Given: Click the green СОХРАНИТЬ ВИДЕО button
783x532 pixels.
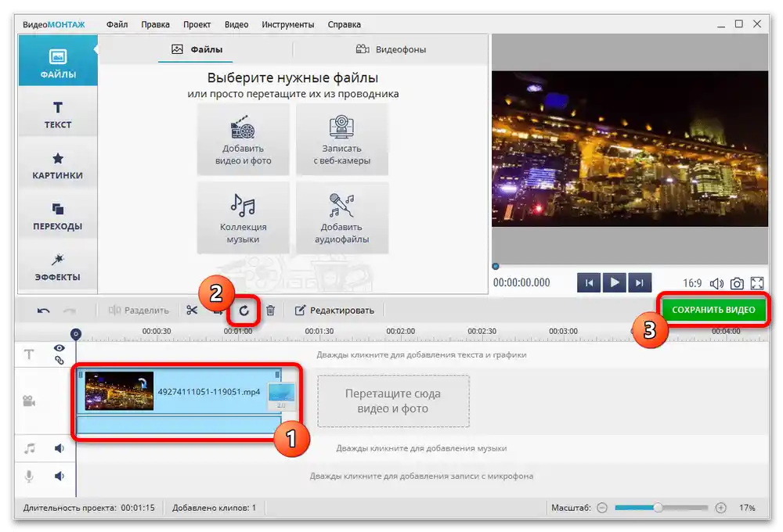Looking at the screenshot, I should tap(713, 310).
